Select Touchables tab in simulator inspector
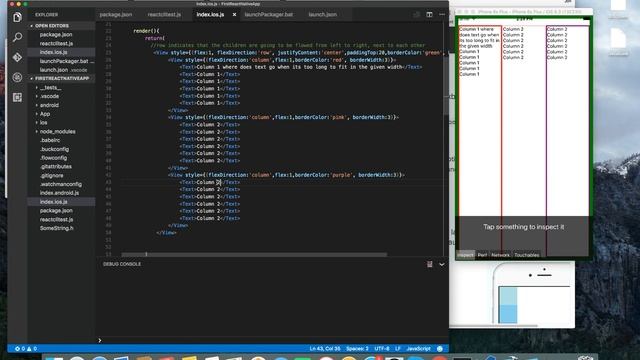Image resolution: width=640 pixels, height=360 pixels. (x=527, y=255)
